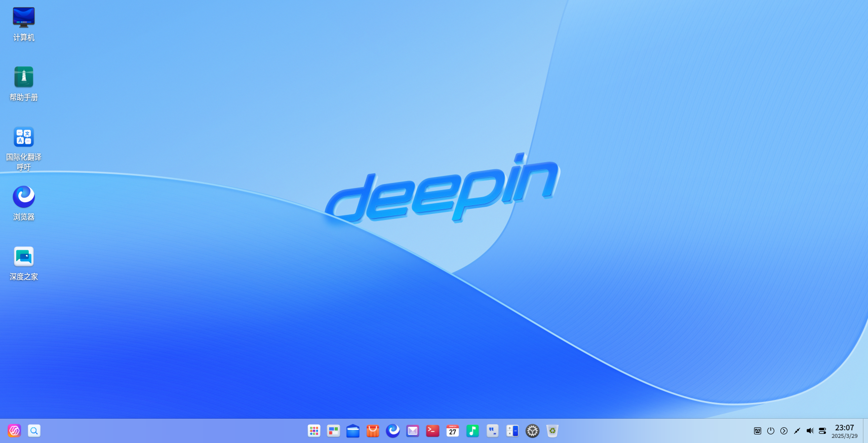
Task: Open quick settings toggle panel in tray
Action: [x=822, y=431]
